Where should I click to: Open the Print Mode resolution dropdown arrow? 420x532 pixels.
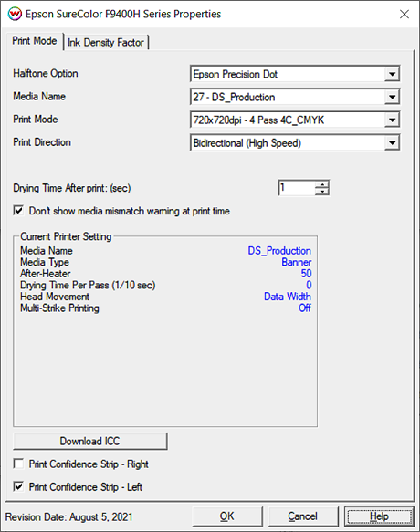(x=393, y=120)
